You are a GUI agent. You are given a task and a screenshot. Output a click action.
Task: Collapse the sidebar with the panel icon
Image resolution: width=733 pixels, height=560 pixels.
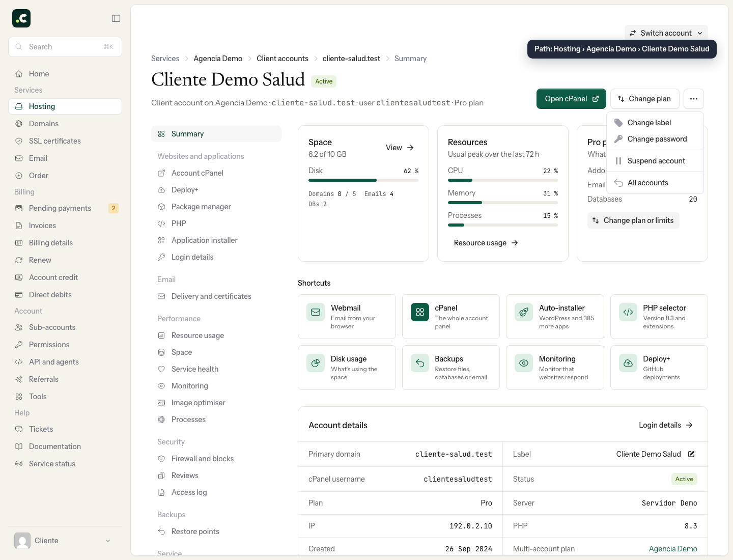[116, 18]
